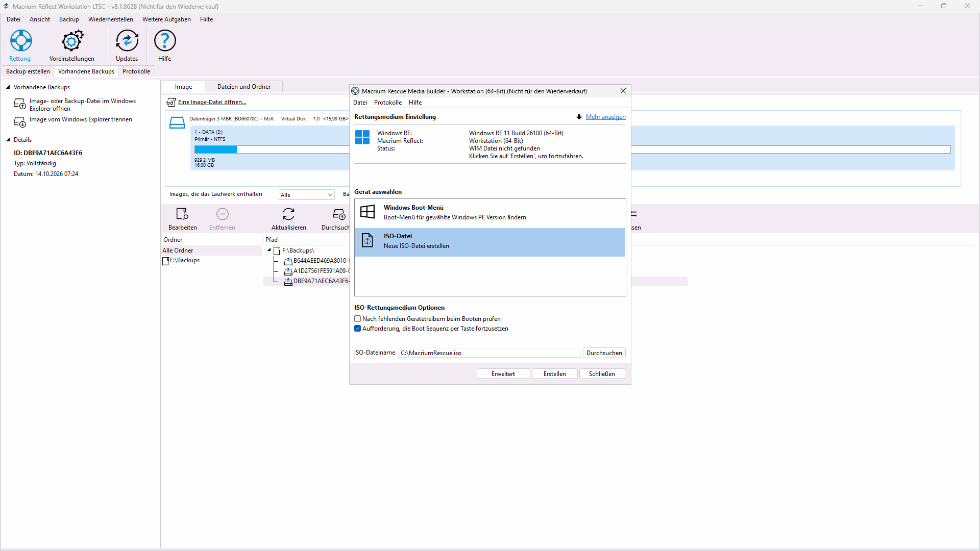Screen dimensions: 980x551
Task: Open Hilfe menu in Rescue Media Builder
Action: coord(415,103)
